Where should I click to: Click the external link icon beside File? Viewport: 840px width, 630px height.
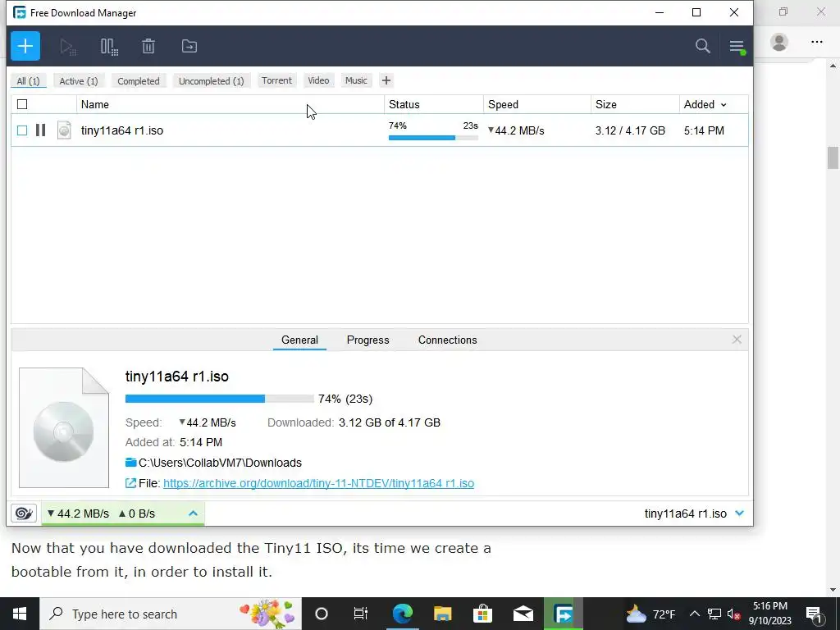pos(130,483)
